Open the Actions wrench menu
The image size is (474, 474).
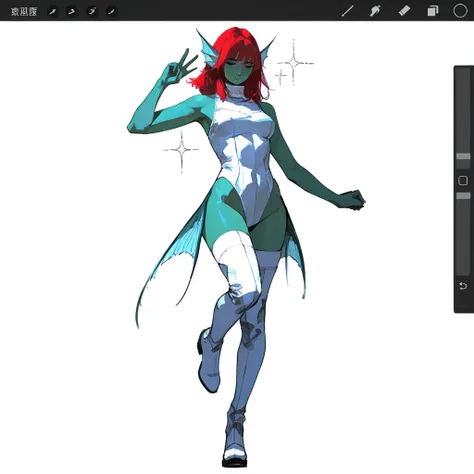(x=52, y=12)
